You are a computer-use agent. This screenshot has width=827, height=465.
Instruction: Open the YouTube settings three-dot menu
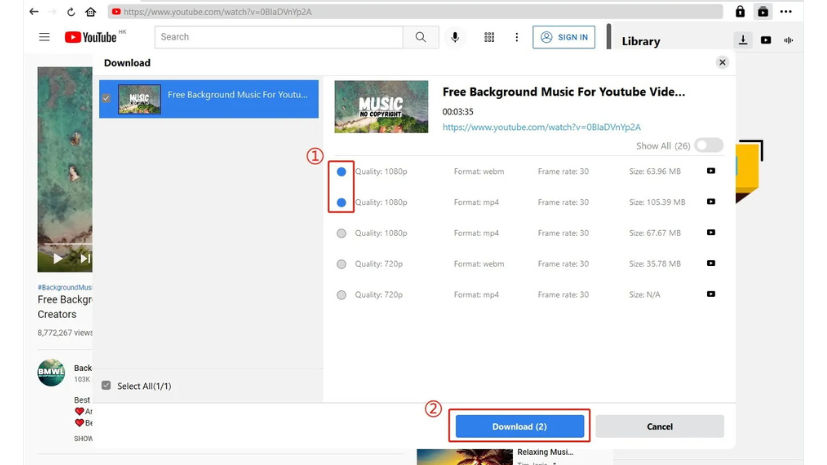point(517,37)
